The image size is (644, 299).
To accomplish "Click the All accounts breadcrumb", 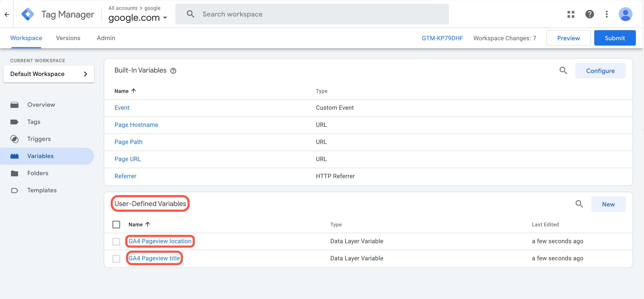I will (x=123, y=8).
